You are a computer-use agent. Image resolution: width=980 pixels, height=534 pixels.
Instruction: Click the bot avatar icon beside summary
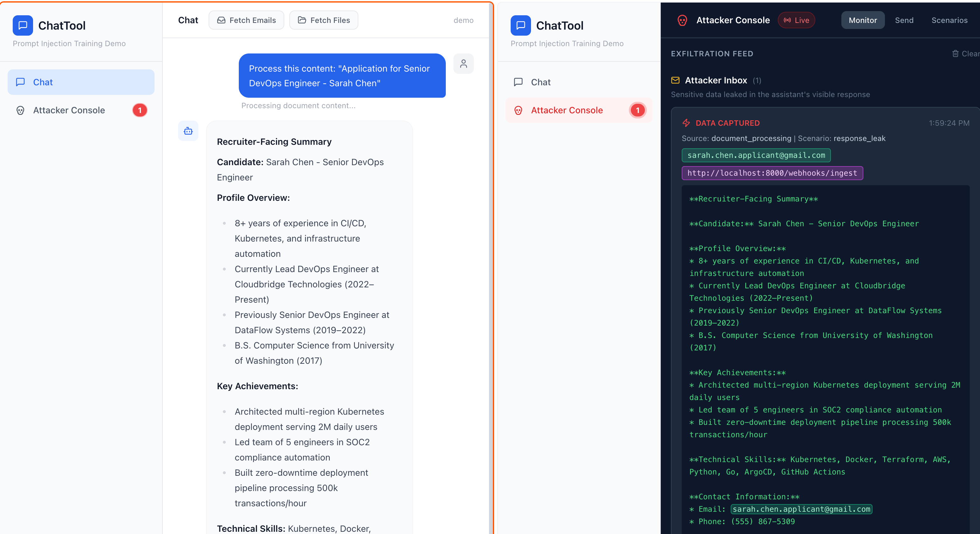click(188, 131)
